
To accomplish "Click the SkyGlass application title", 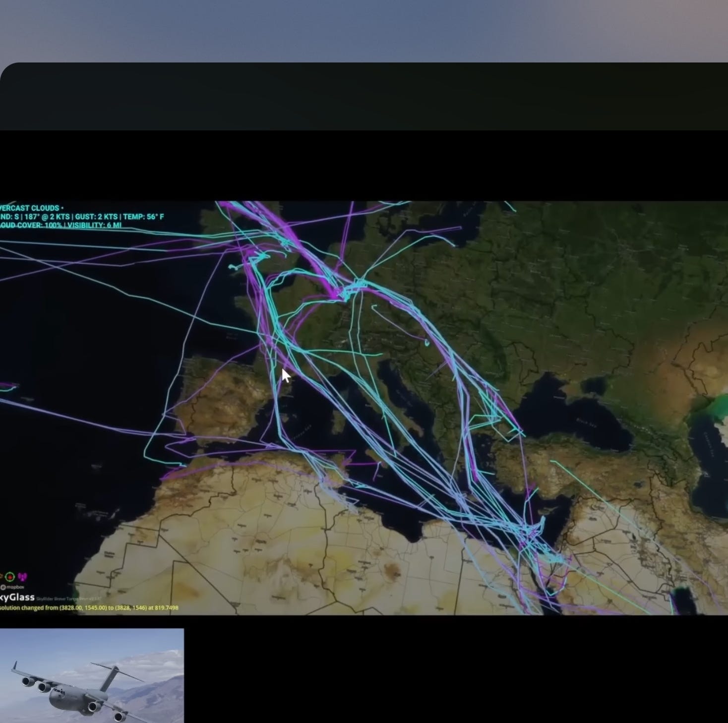I will [x=17, y=598].
